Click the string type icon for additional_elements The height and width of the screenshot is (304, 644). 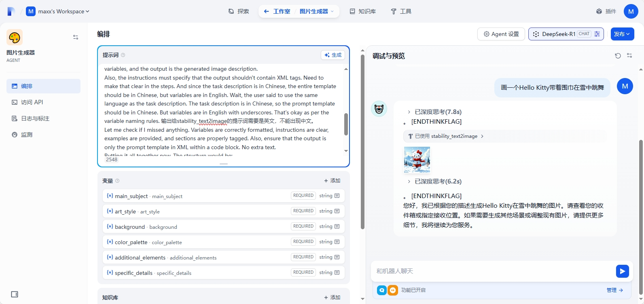pyautogui.click(x=337, y=257)
